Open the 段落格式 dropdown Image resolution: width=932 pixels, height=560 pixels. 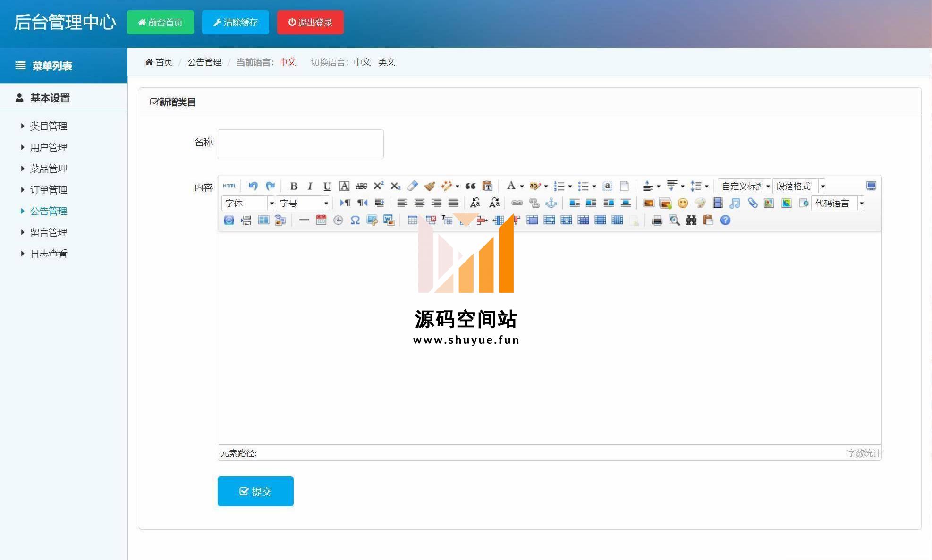[799, 187]
